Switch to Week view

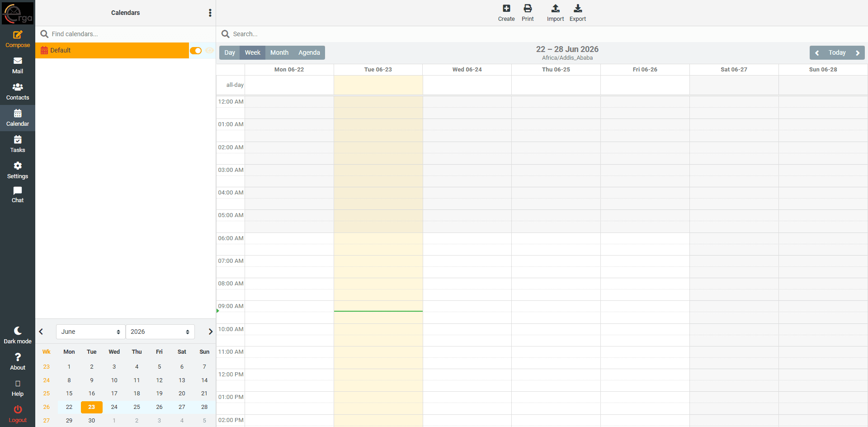(x=253, y=53)
